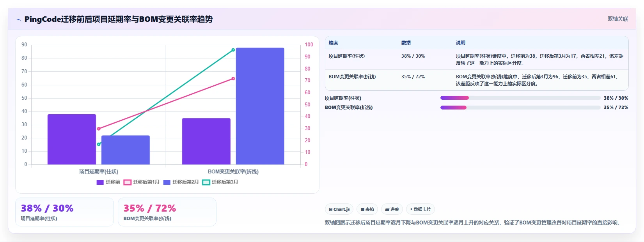Click the summary paragraph starting 双轴图展示
The image size is (644, 242).
[472, 223]
